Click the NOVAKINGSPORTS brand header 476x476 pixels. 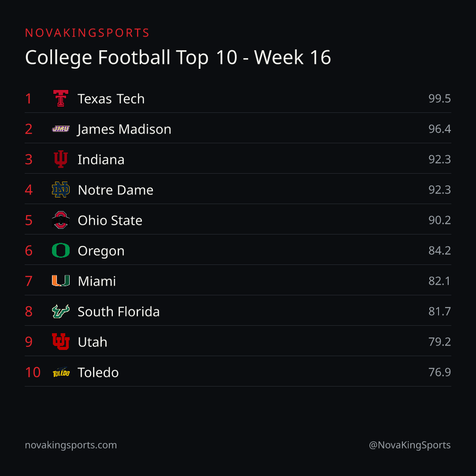pyautogui.click(x=87, y=33)
